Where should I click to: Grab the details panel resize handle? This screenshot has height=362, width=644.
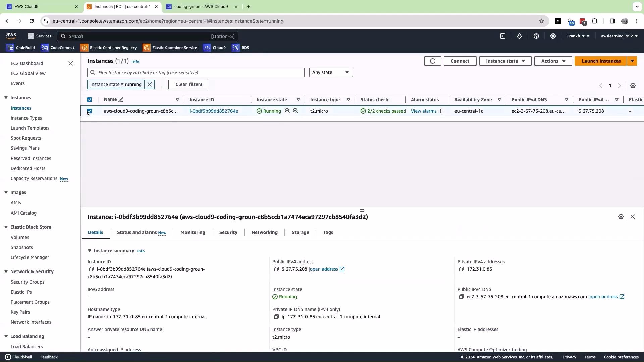pyautogui.click(x=362, y=210)
